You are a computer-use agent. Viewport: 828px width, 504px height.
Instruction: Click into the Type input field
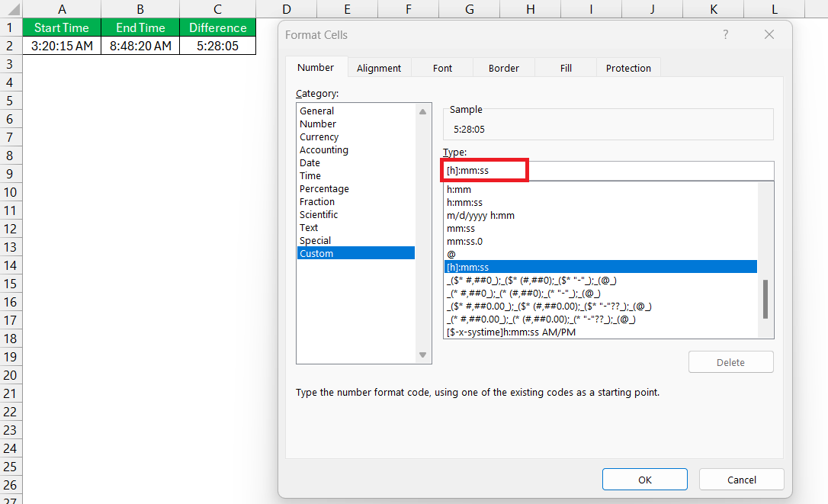click(608, 171)
